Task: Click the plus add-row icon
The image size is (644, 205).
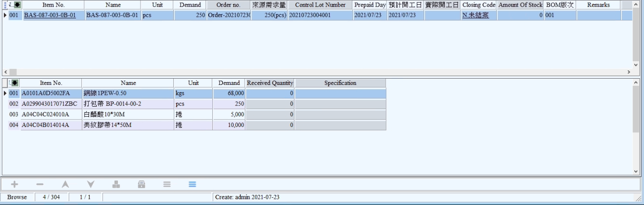Action: coord(14,184)
